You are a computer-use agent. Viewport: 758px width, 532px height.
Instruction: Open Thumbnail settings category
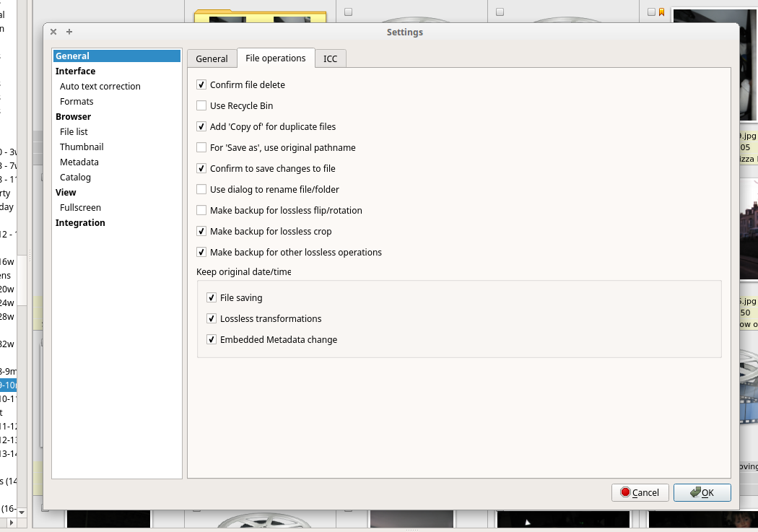[82, 147]
